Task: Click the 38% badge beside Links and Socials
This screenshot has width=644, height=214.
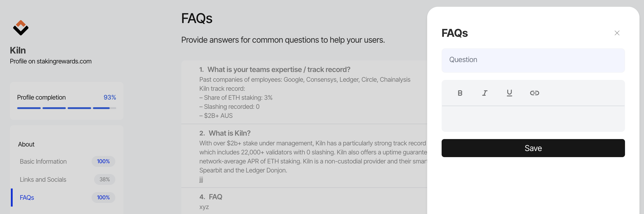Action: (104, 179)
